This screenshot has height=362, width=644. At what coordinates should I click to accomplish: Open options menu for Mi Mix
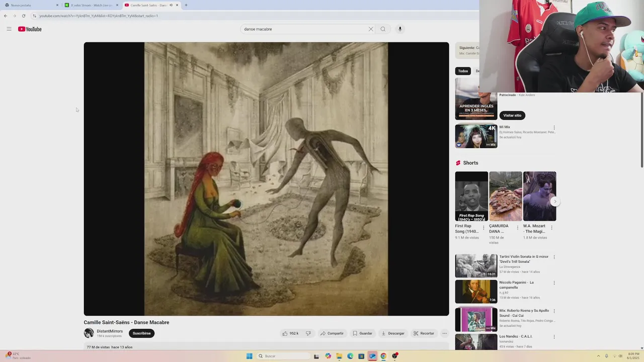[x=554, y=128]
